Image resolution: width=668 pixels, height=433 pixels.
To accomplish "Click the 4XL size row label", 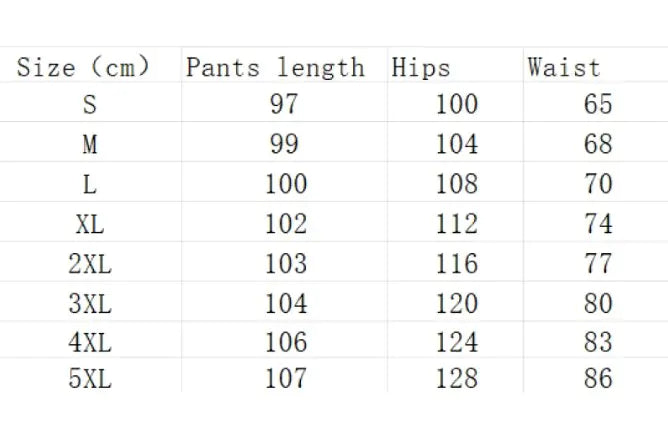I will (90, 342).
